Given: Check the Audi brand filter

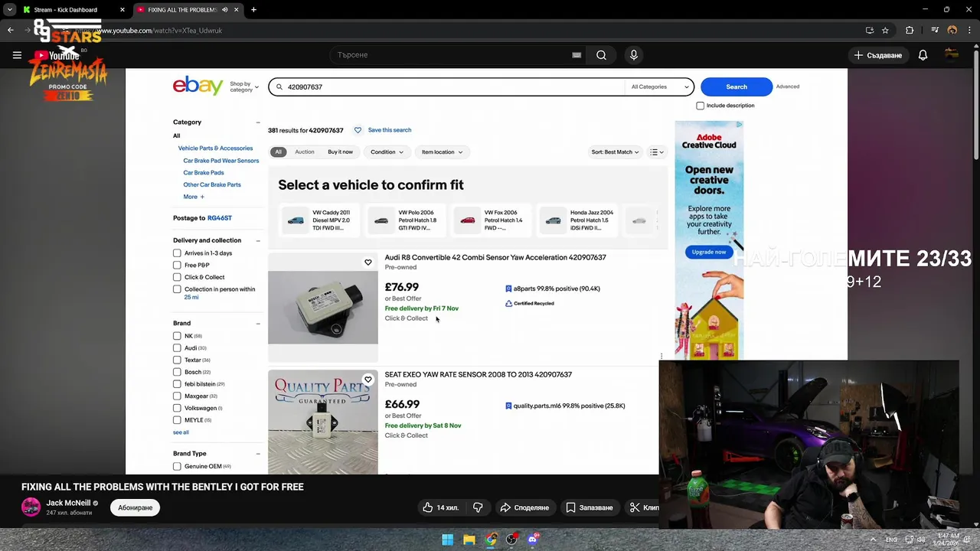Looking at the screenshot, I should [177, 348].
